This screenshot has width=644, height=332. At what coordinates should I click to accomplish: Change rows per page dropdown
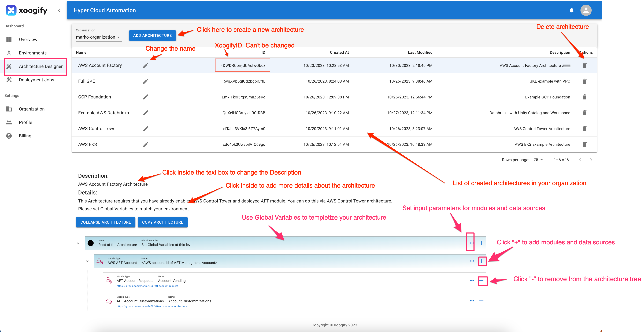538,160
